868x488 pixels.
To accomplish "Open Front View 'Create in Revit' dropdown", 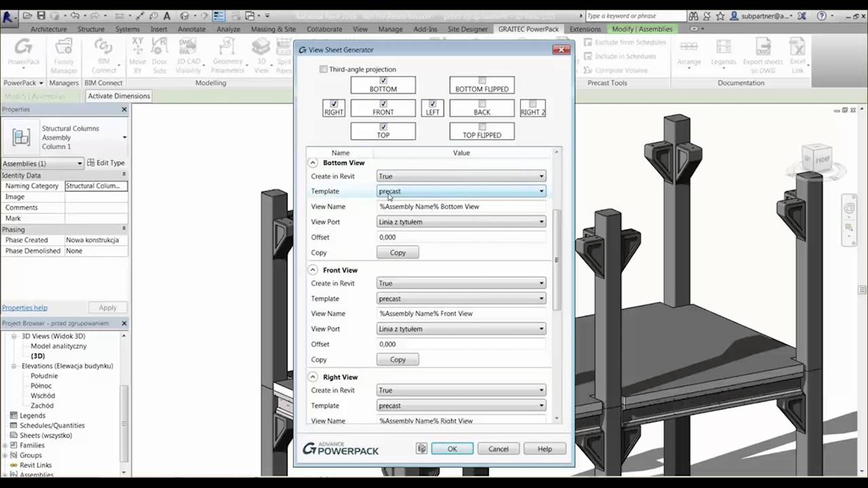I will [461, 283].
